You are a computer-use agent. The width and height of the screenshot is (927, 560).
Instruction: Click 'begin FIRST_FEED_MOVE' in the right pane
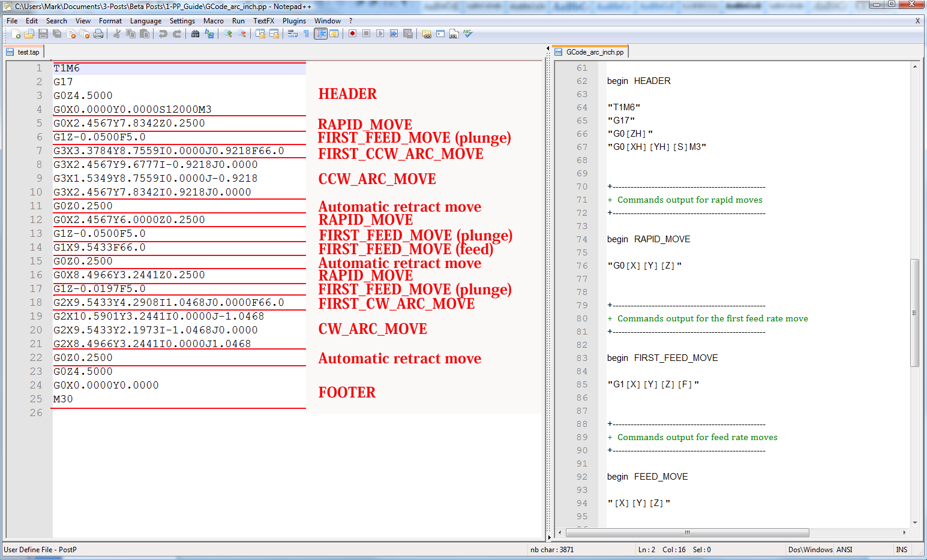662,358
